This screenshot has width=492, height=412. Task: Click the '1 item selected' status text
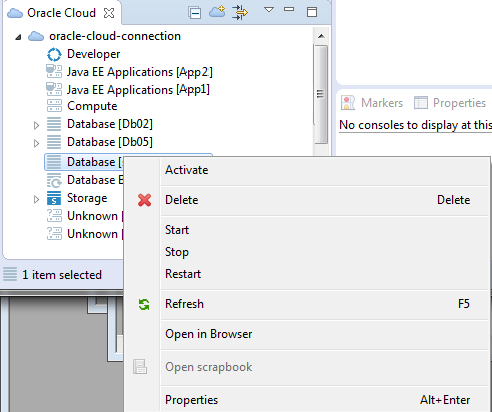pyautogui.click(x=62, y=275)
